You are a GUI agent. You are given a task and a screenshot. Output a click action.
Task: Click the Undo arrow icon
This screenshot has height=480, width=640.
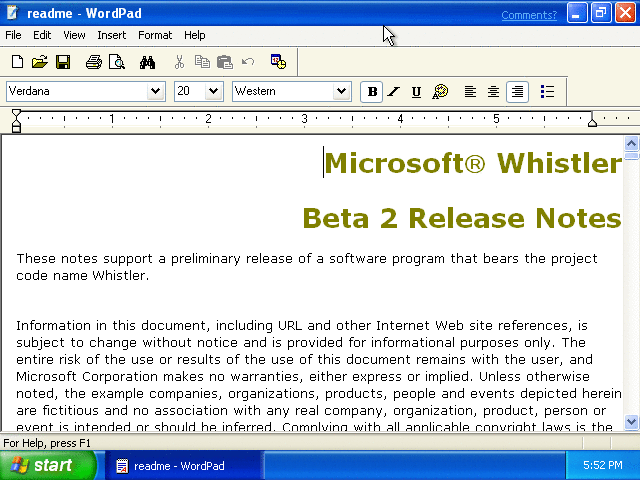[x=248, y=62]
